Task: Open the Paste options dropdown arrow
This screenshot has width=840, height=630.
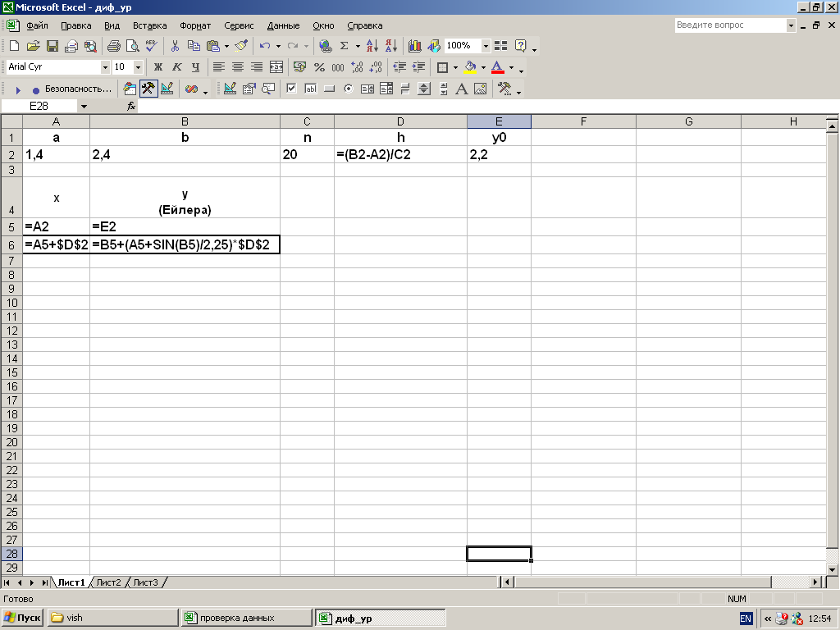Action: coord(226,46)
